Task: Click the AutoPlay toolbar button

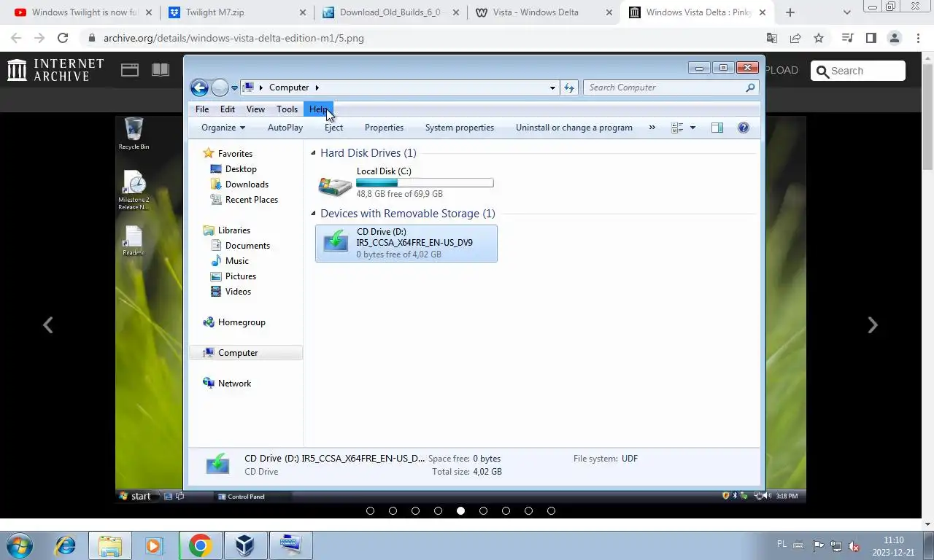Action: point(285,128)
